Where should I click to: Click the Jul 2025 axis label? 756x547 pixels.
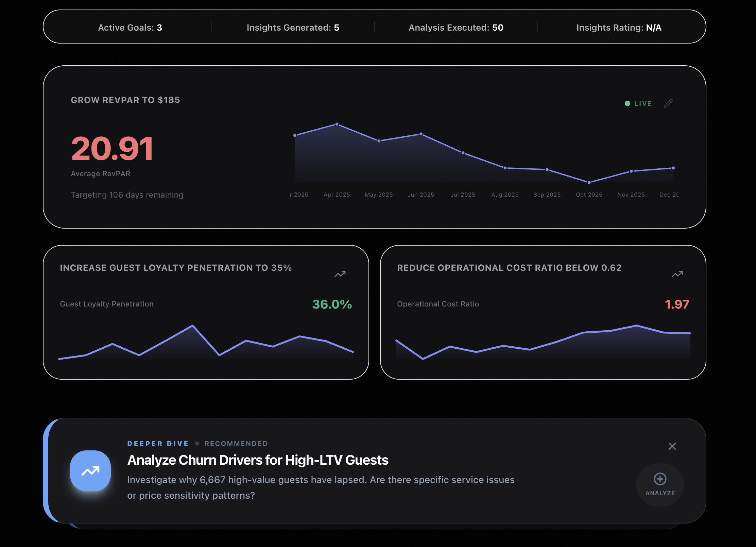463,195
